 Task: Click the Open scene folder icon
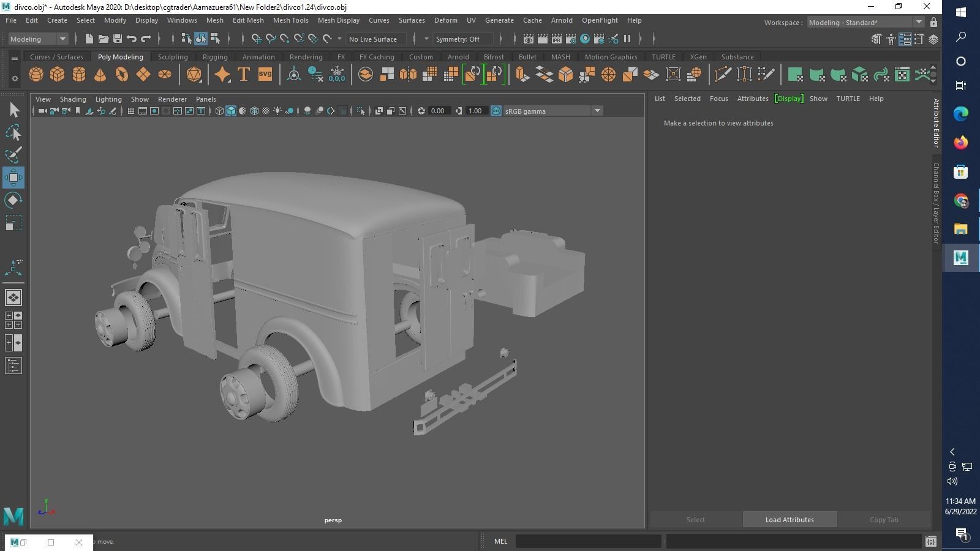coord(104,39)
